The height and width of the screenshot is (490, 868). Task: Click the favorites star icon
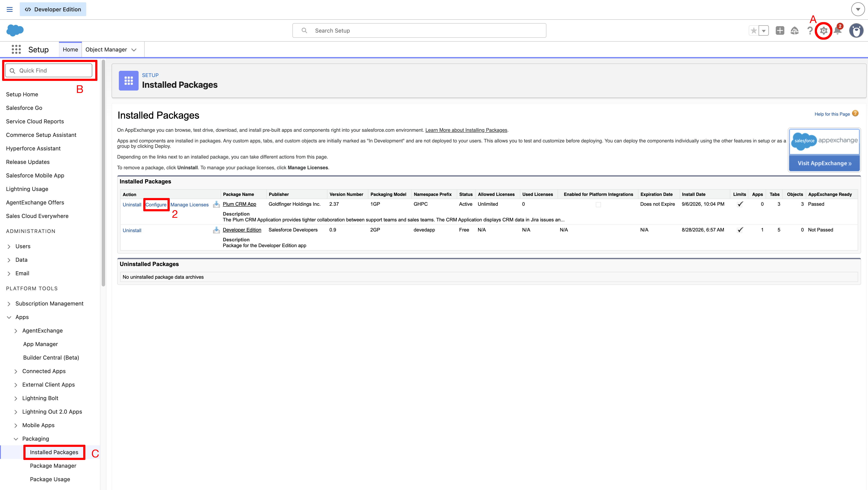(754, 31)
